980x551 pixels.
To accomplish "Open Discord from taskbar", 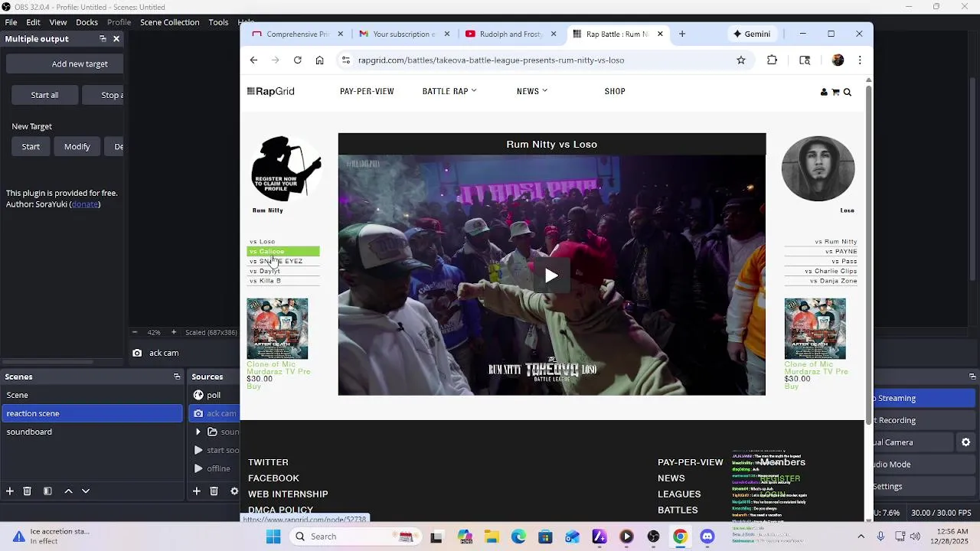I will [707, 536].
